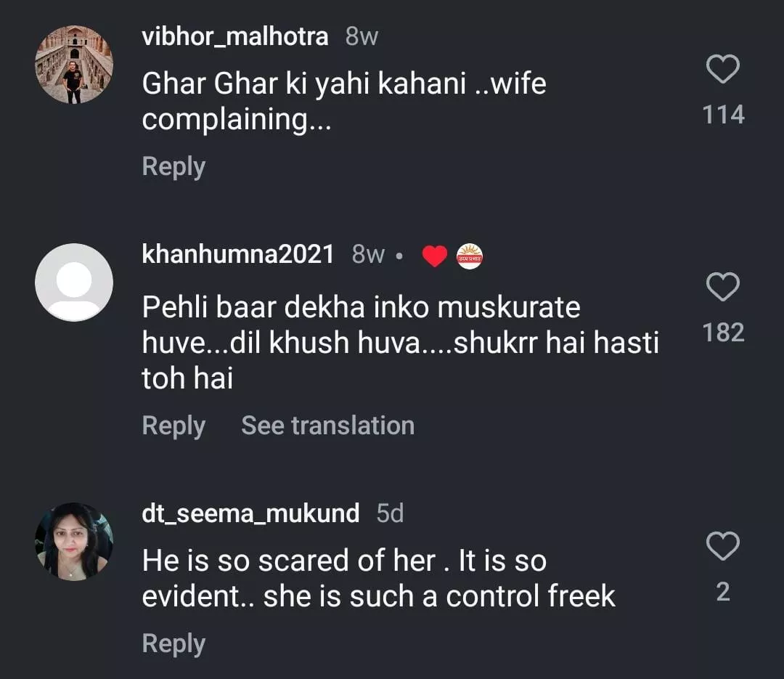Select the "Ghar Ghar ki yahi kahani" comment text
Screen dimensions: 784x679
pyautogui.click(x=343, y=102)
